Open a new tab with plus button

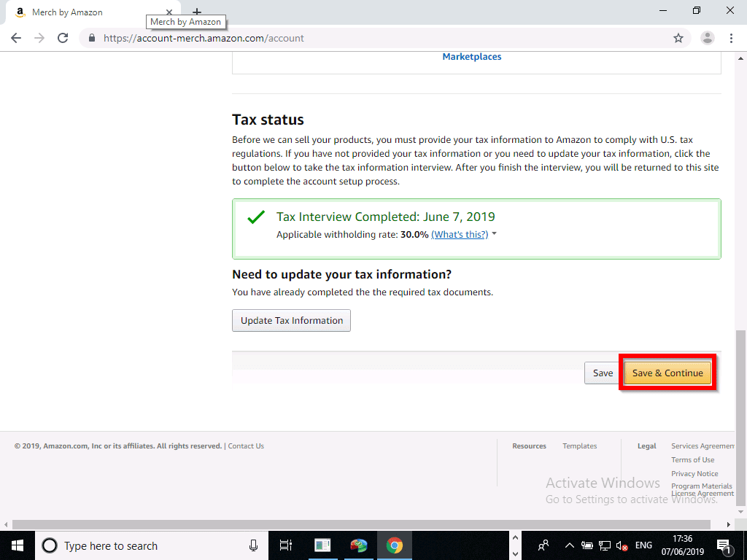coord(196,12)
